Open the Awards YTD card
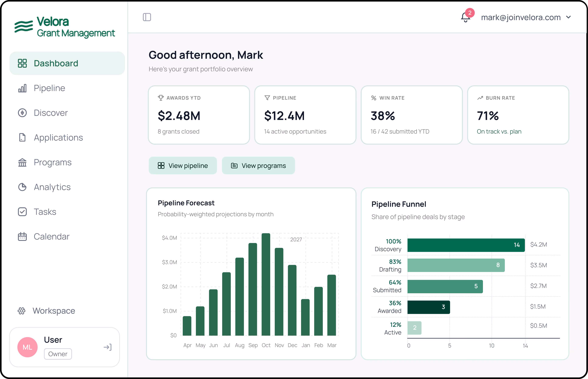This screenshot has width=588, height=379. click(x=199, y=115)
